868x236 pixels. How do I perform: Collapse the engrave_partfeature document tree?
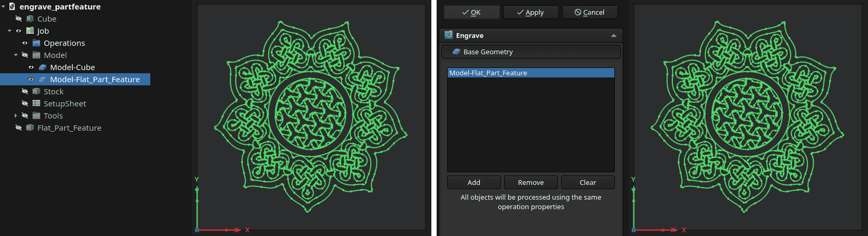pyautogui.click(x=3, y=7)
